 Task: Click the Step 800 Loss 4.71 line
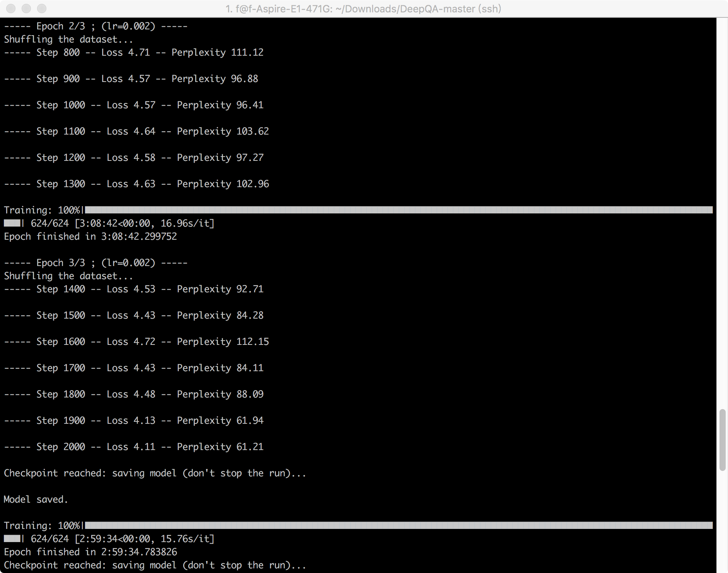pos(134,53)
